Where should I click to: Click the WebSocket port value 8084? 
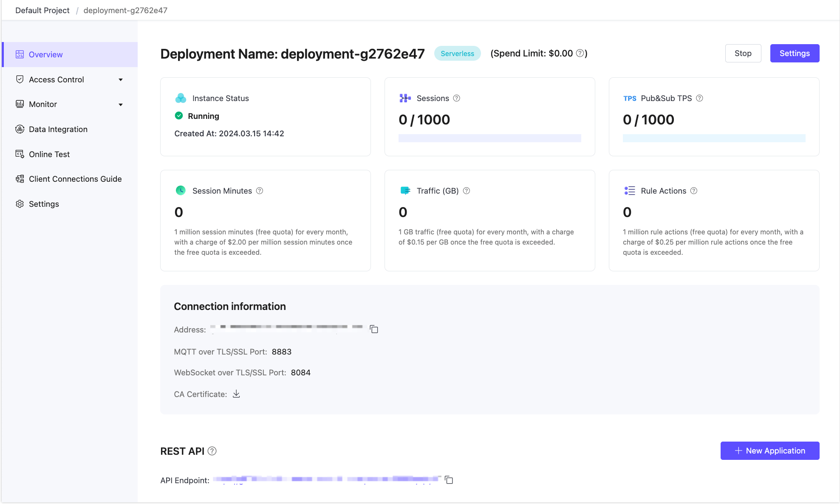(x=300, y=372)
